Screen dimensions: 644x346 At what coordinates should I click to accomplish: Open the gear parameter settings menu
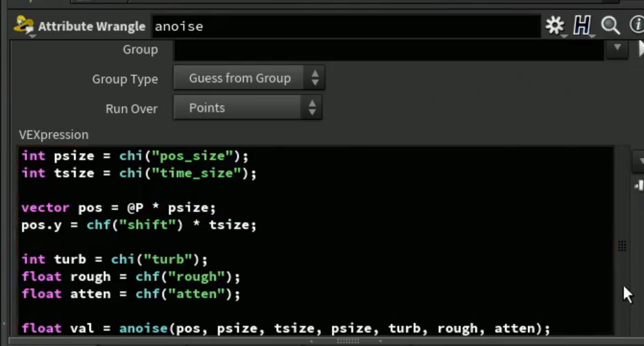[x=555, y=26]
